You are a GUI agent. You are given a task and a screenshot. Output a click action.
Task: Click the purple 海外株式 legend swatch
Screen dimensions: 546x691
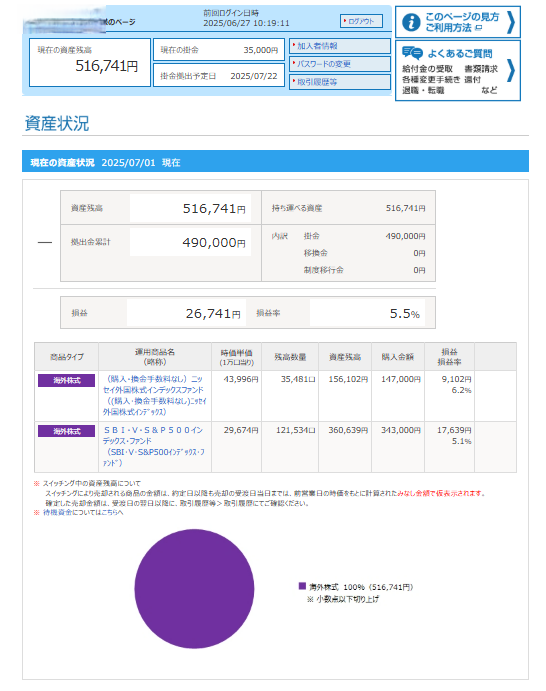click(x=302, y=586)
